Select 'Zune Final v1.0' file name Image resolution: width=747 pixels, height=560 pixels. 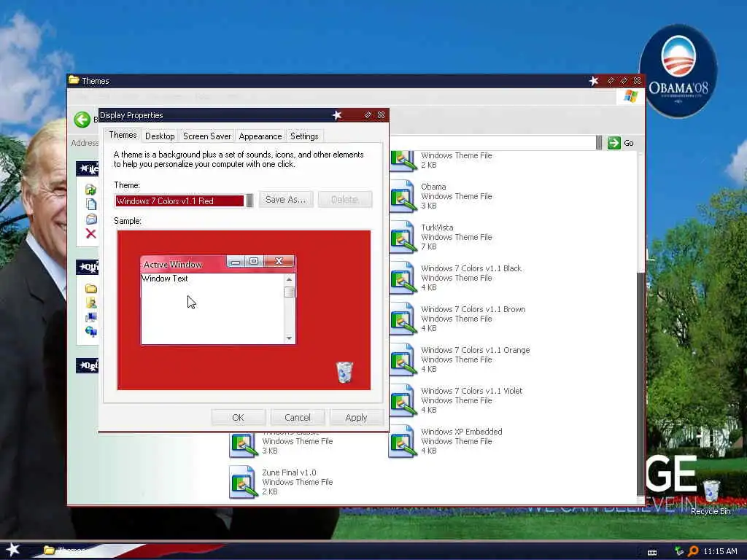coord(289,472)
